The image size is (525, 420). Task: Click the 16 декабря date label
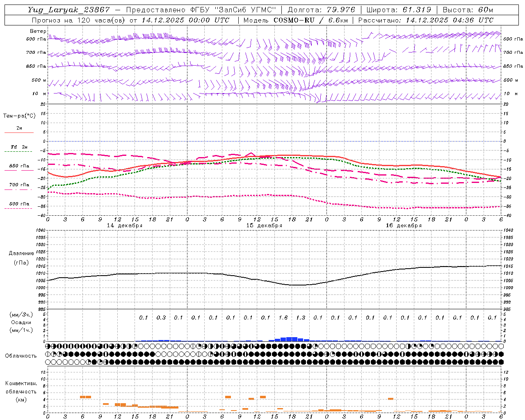[x=404, y=226]
